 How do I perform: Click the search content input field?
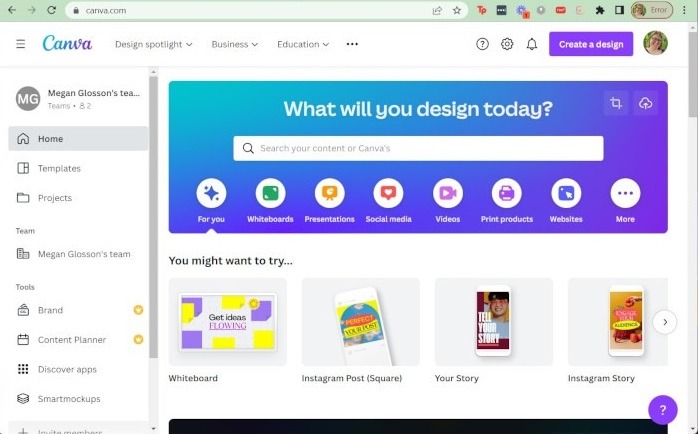[x=418, y=148]
